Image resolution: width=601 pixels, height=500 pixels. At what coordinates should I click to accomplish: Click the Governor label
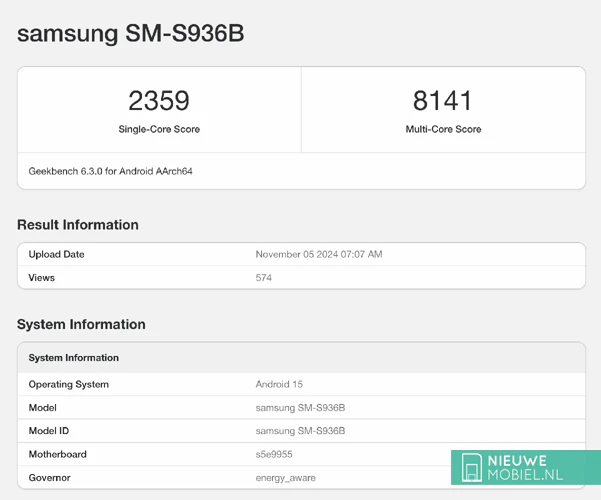(49, 478)
